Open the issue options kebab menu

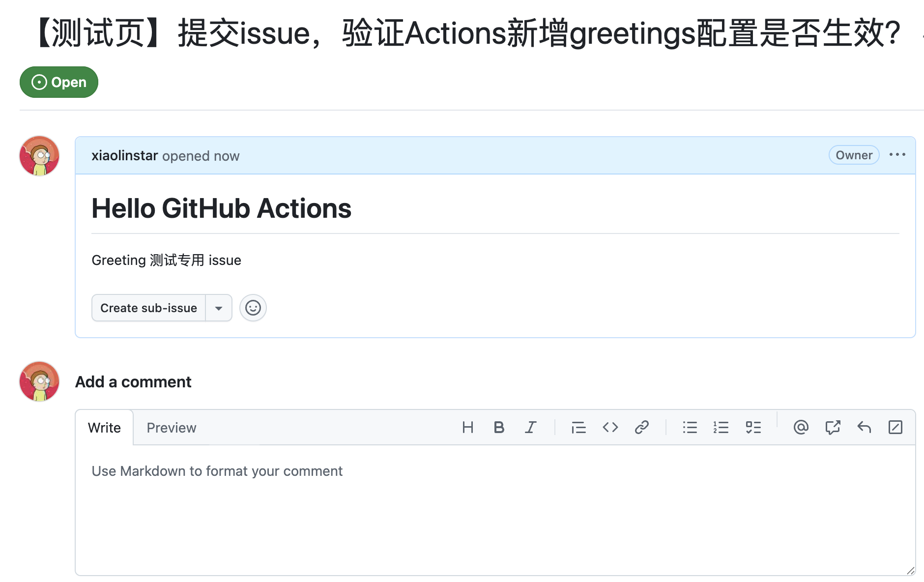pyautogui.click(x=897, y=155)
